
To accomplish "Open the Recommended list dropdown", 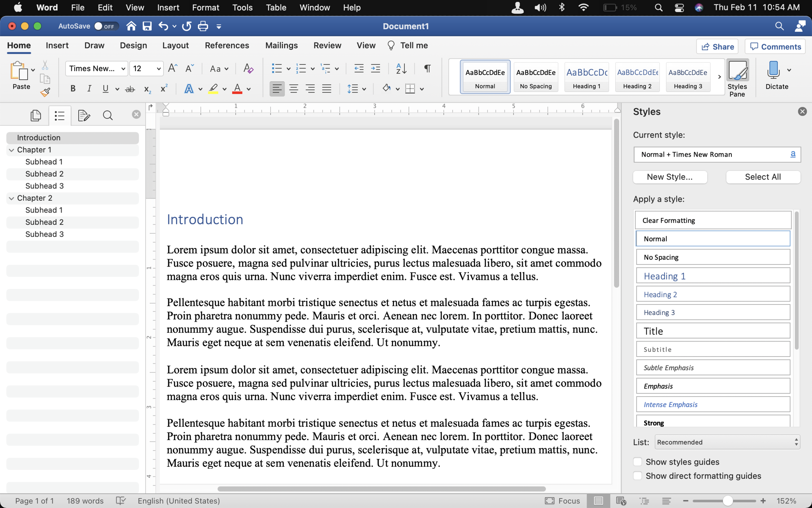I will (x=727, y=442).
